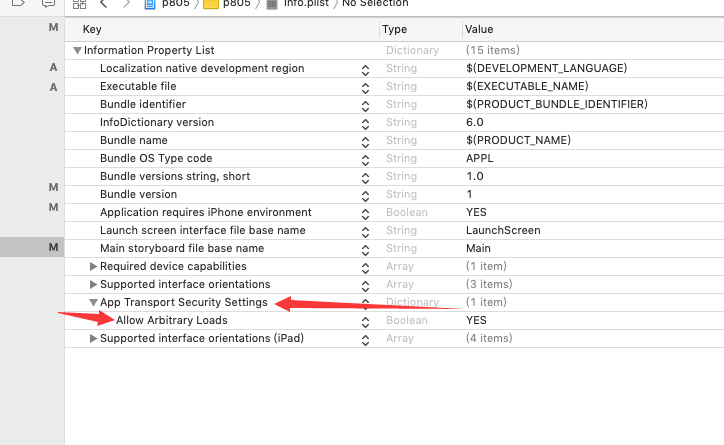Select the Executable file key
724x445 pixels.
pos(138,86)
